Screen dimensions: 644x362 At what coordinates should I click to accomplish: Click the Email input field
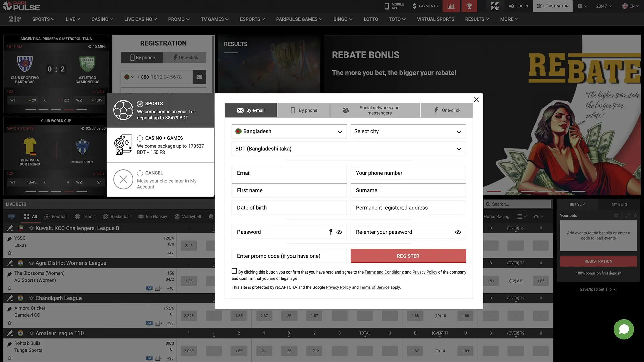pos(289,173)
